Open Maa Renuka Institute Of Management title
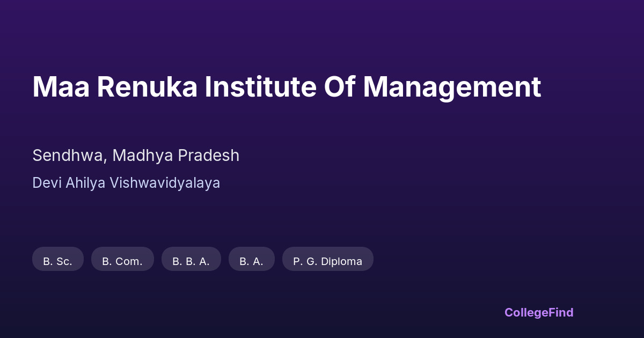The image size is (644, 338). point(287,87)
